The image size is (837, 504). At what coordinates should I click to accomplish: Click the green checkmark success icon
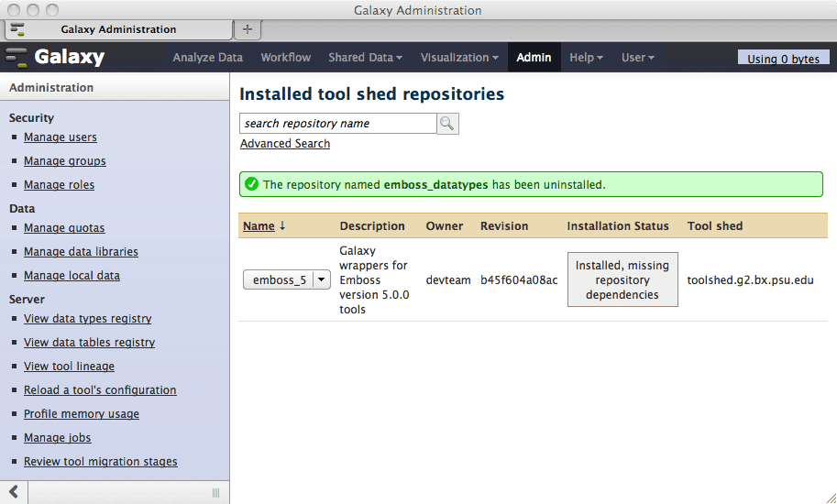click(x=251, y=184)
